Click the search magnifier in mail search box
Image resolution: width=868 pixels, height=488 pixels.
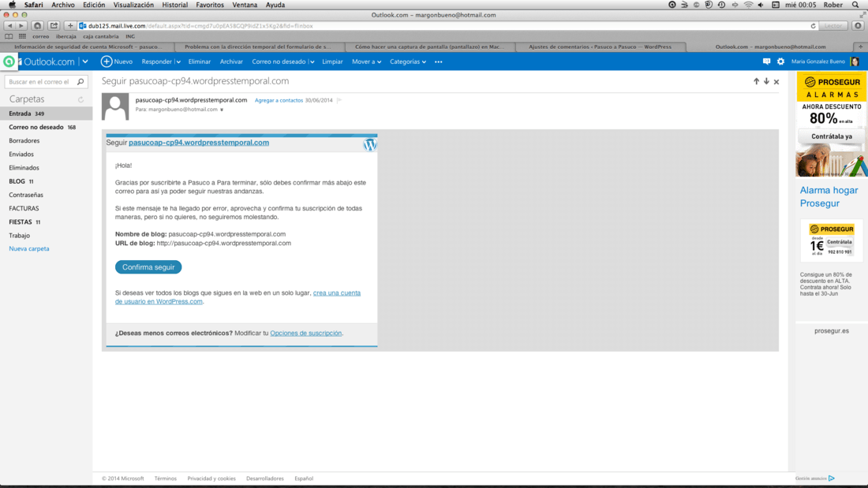tap(80, 82)
